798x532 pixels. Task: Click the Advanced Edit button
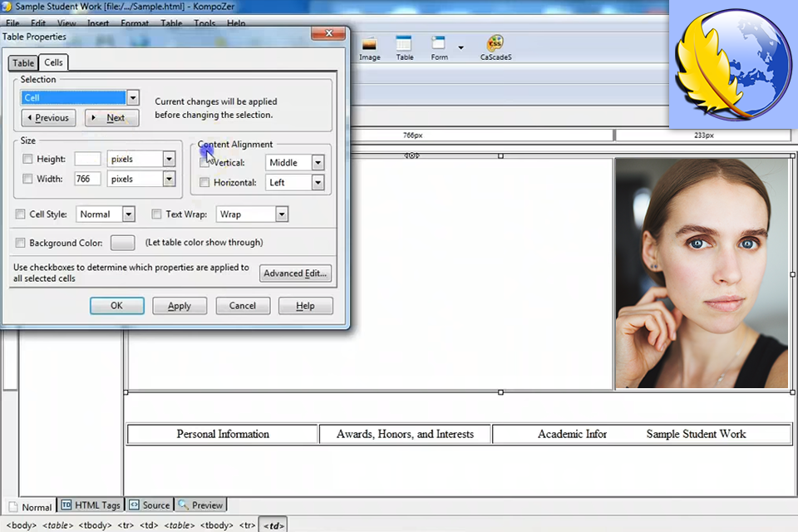[295, 273]
